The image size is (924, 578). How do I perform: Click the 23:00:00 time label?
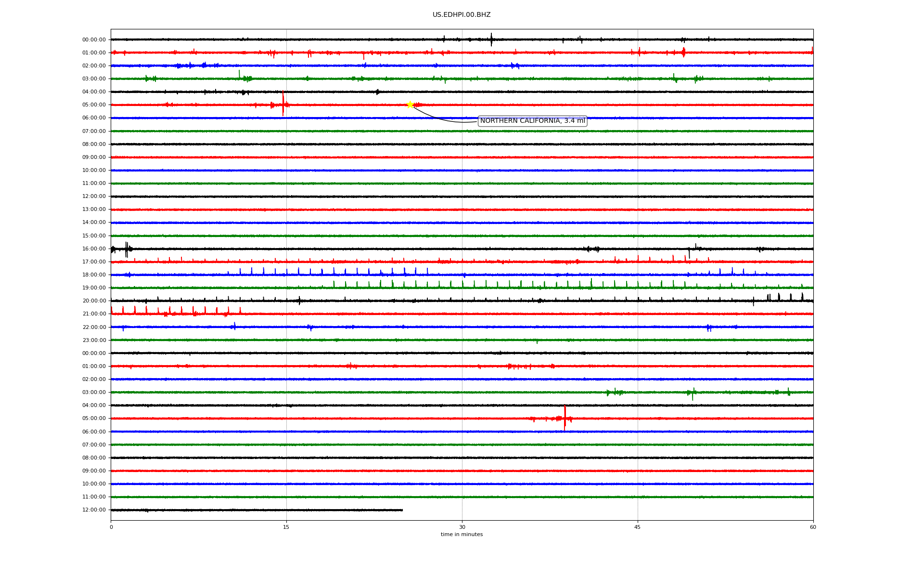[94, 341]
